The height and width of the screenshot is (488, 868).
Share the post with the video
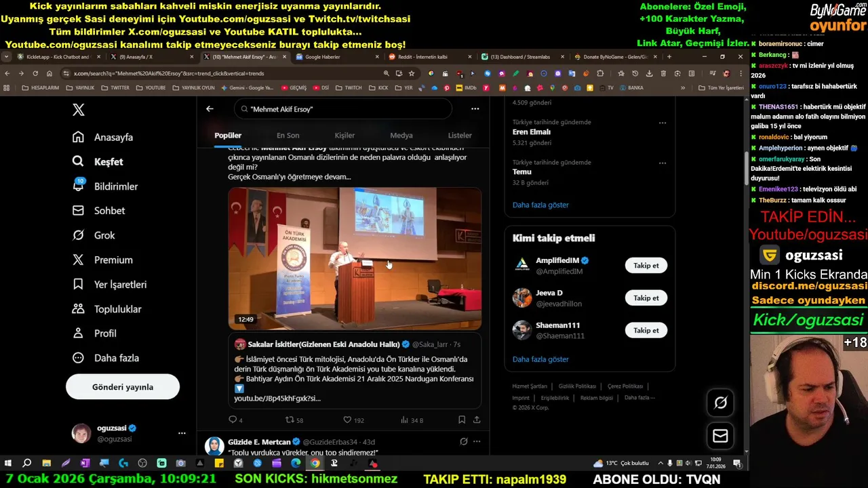(477, 420)
